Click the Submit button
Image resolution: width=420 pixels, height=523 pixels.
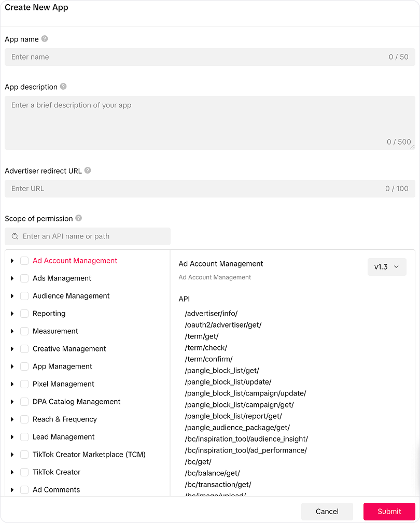pyautogui.click(x=389, y=511)
